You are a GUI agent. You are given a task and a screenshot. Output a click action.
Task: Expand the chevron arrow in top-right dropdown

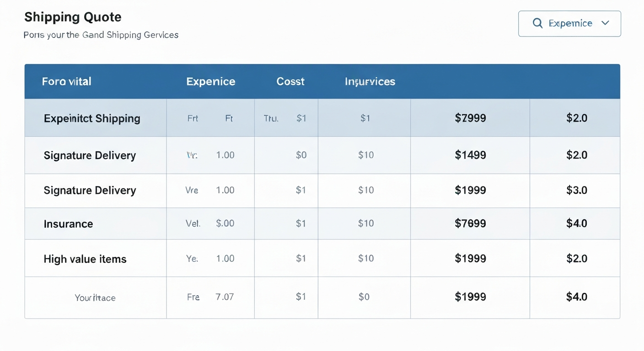pyautogui.click(x=605, y=23)
